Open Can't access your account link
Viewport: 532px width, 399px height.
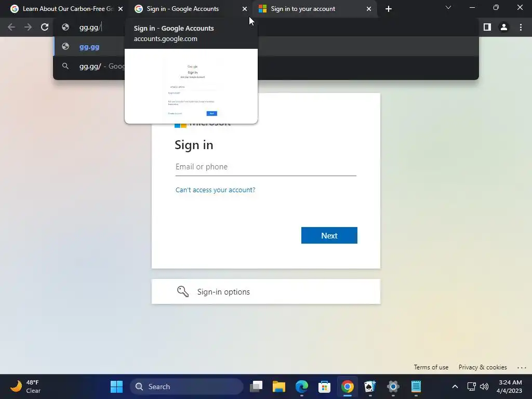pyautogui.click(x=215, y=190)
